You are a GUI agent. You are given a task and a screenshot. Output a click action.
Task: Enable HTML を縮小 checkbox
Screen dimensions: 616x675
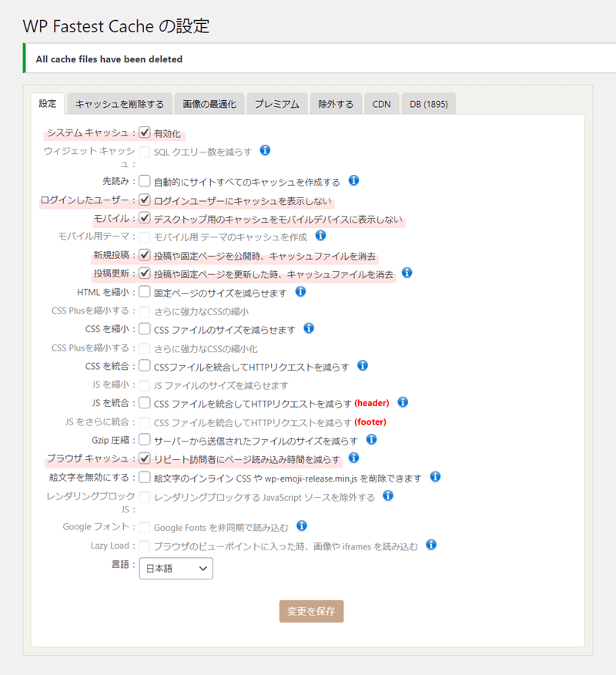[145, 292]
